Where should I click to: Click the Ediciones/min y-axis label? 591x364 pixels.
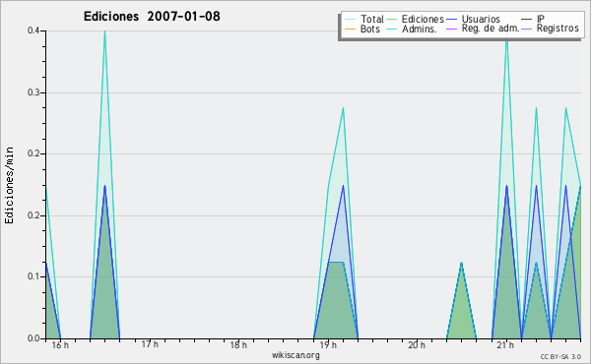[9, 185]
